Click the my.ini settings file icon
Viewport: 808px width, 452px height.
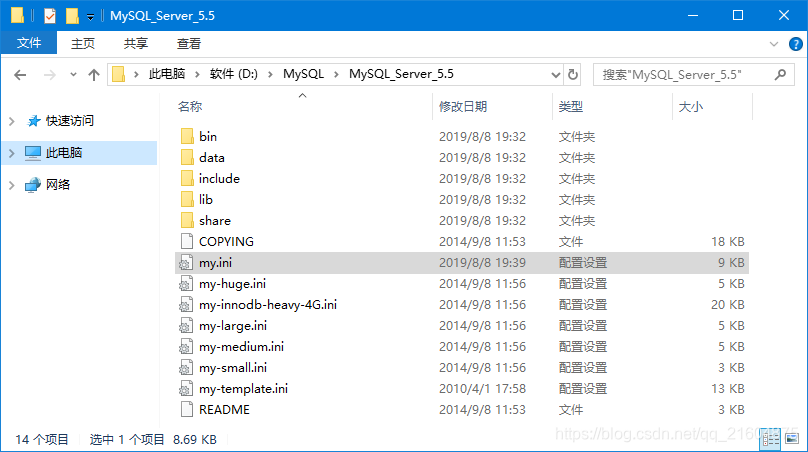click(x=187, y=263)
